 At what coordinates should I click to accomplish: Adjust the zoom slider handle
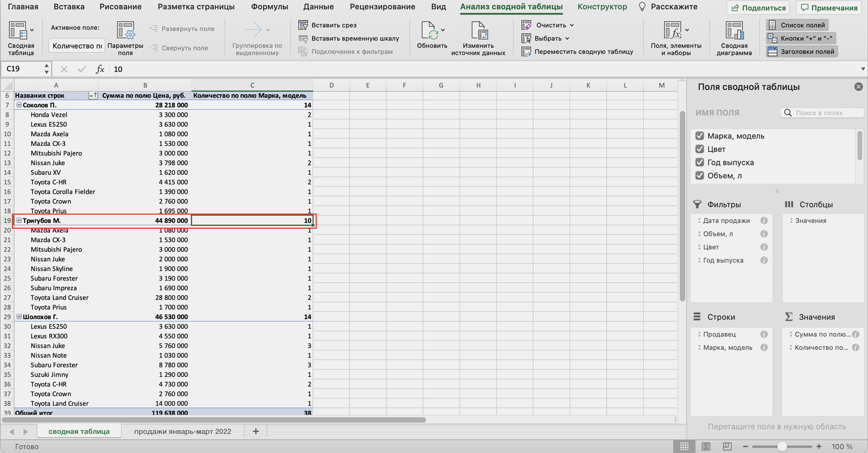tap(782, 446)
